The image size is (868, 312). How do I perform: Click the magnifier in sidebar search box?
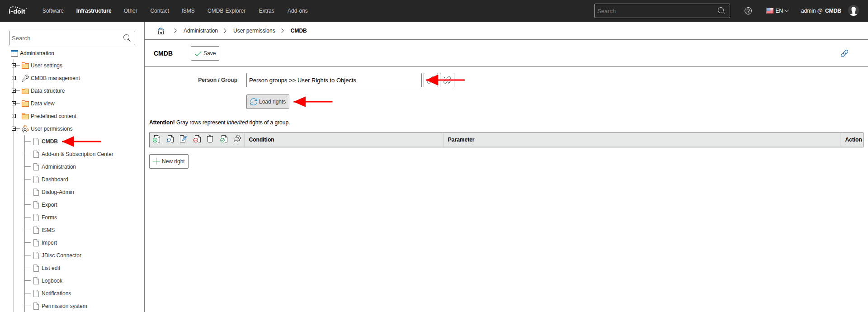point(127,38)
